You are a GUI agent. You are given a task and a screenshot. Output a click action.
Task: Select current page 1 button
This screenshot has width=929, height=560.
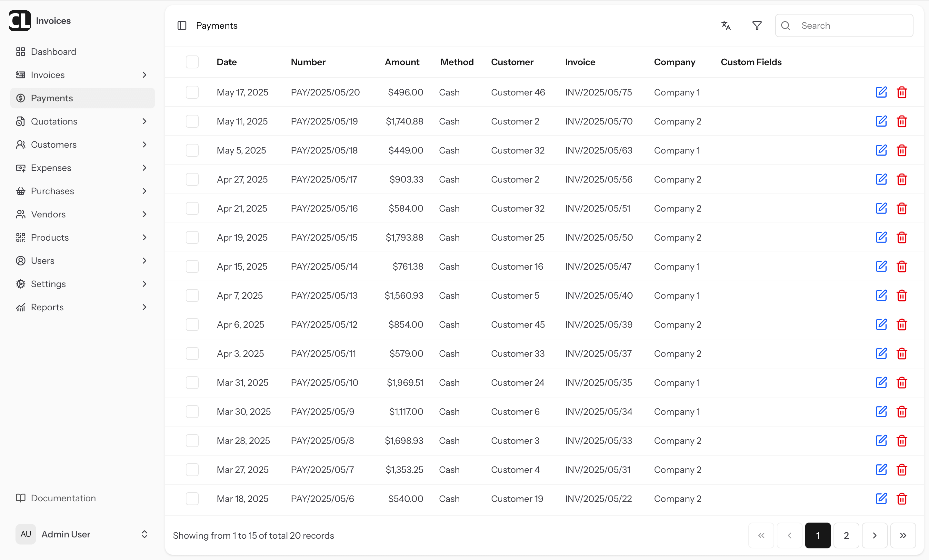(x=817, y=535)
